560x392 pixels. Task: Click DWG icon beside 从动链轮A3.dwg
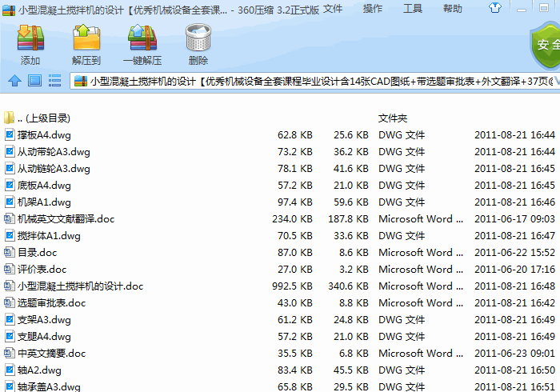coord(10,169)
